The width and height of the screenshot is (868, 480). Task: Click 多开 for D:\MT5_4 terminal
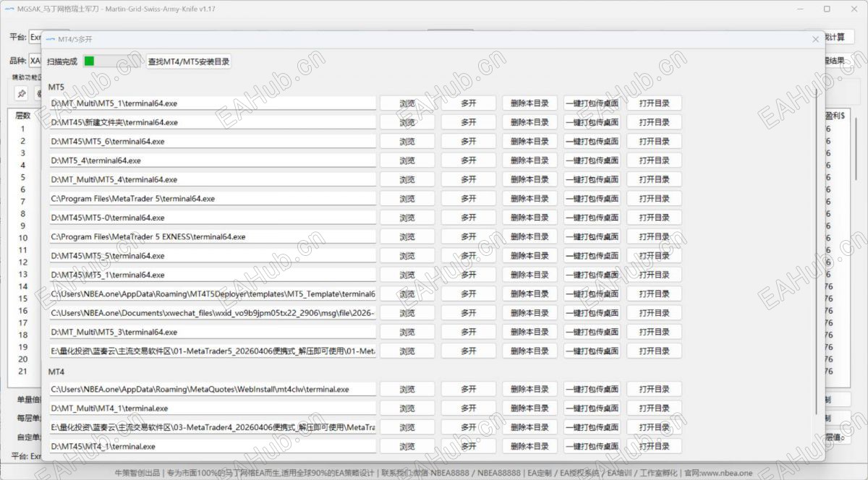(x=469, y=160)
